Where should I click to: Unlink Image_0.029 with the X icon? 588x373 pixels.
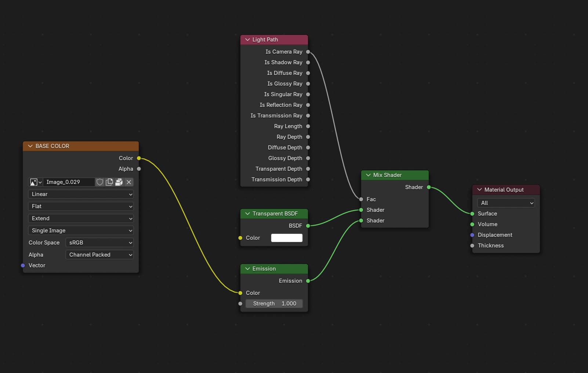[x=129, y=182]
